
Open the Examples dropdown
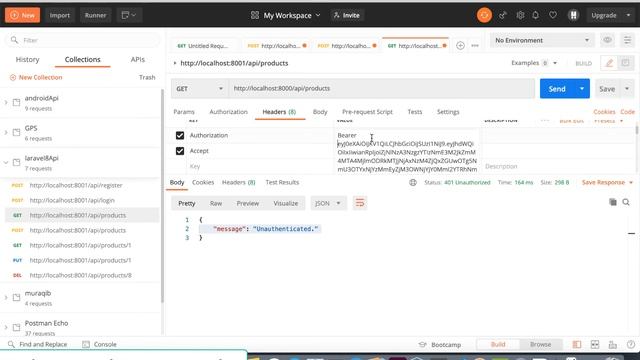point(534,63)
